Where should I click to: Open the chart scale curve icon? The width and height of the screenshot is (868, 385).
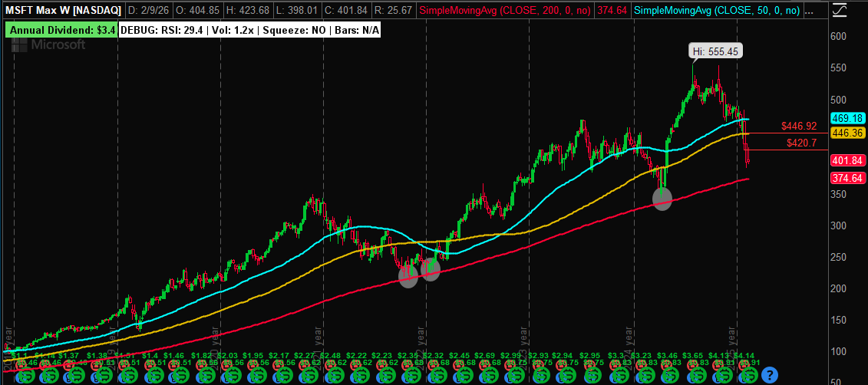pos(839,10)
